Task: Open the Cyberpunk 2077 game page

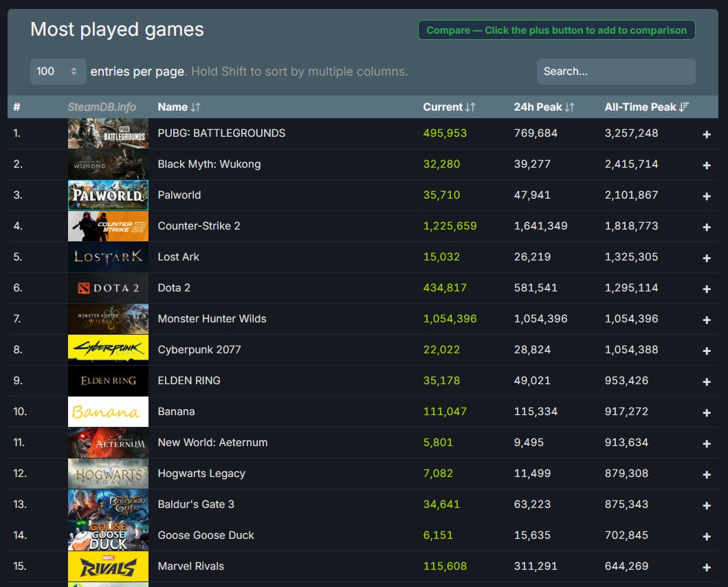Action: point(199,350)
